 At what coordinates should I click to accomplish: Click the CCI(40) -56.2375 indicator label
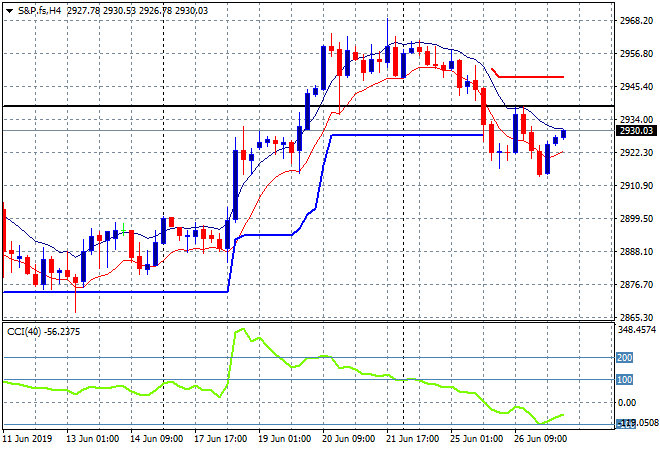[43, 332]
